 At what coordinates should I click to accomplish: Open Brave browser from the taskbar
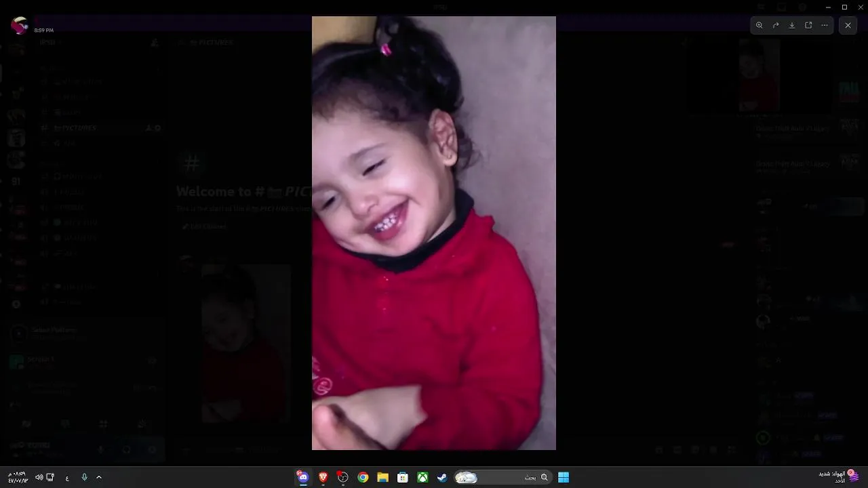[323, 477]
